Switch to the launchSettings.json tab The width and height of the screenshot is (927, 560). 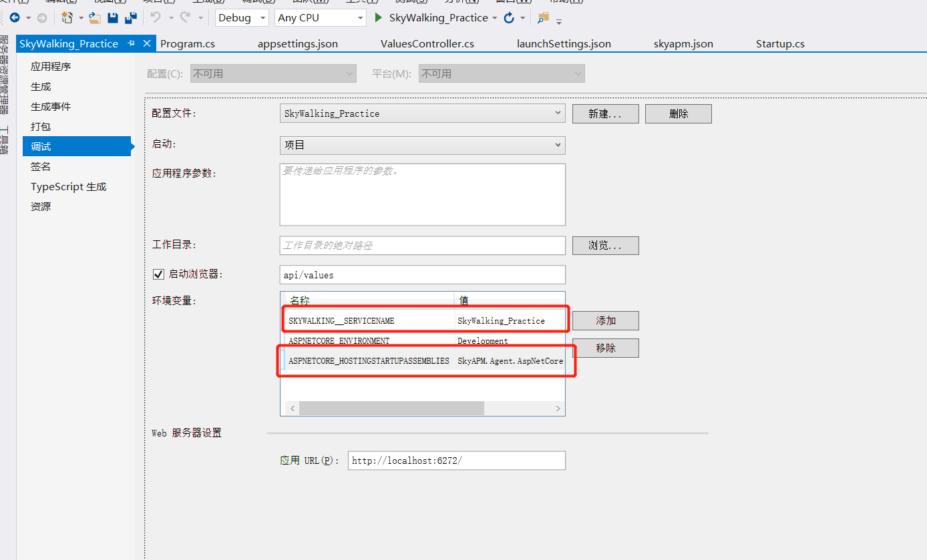click(x=564, y=44)
